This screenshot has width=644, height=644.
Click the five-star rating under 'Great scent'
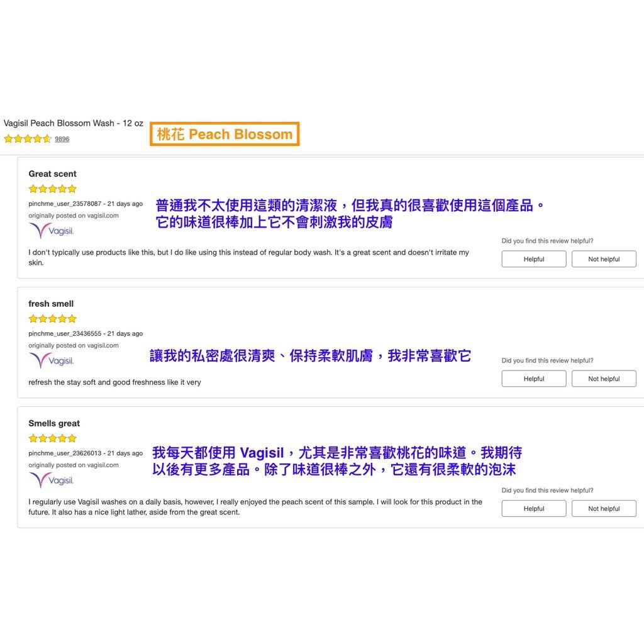tap(52, 189)
